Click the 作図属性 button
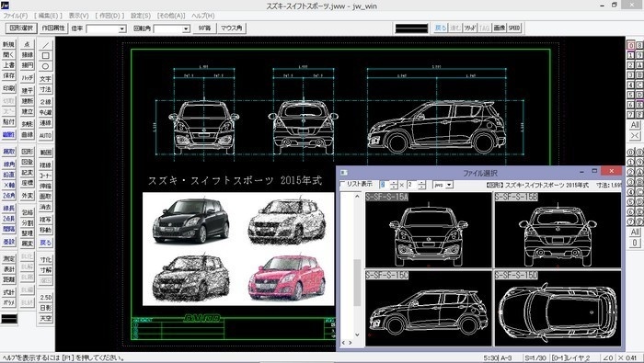644x363 pixels. click(x=53, y=28)
